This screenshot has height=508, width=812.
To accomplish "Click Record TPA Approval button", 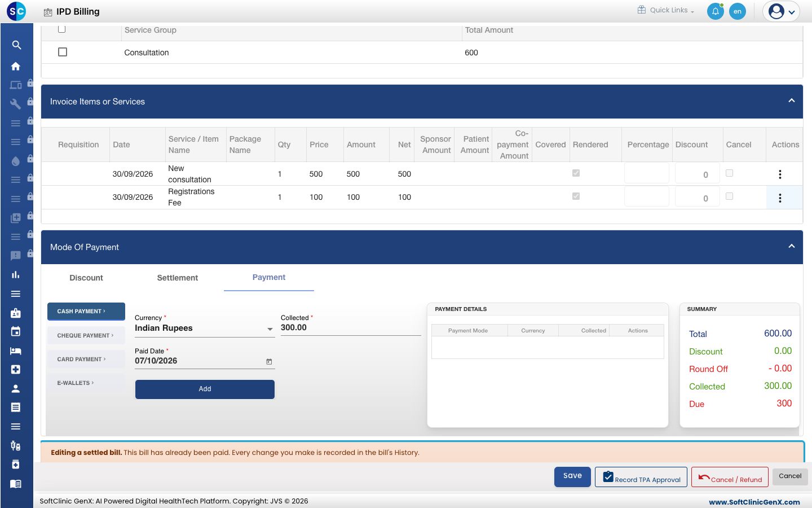I will tap(641, 477).
